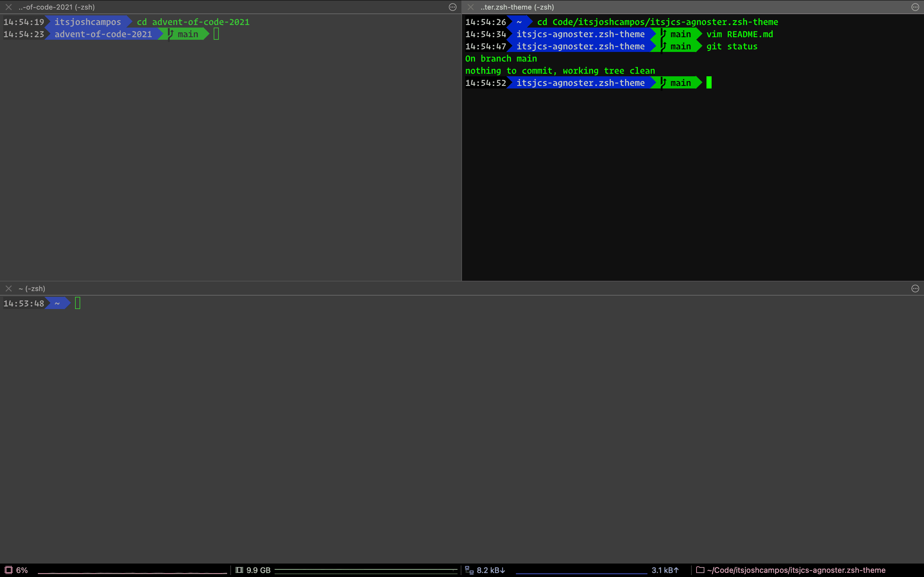This screenshot has height=577, width=924.
Task: Click the CPU utilization icon in the status bar
Action: (8, 570)
